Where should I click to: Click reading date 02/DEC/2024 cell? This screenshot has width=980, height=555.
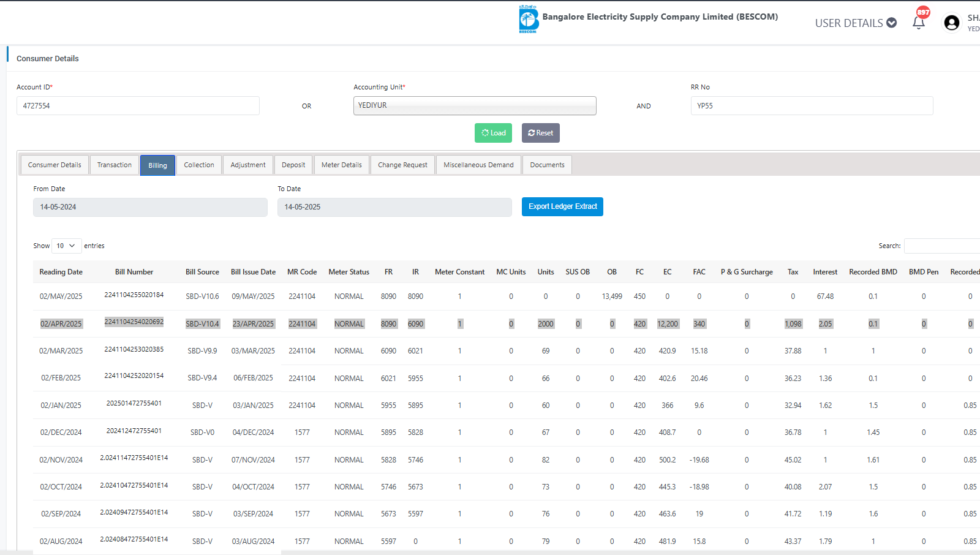[61, 432]
